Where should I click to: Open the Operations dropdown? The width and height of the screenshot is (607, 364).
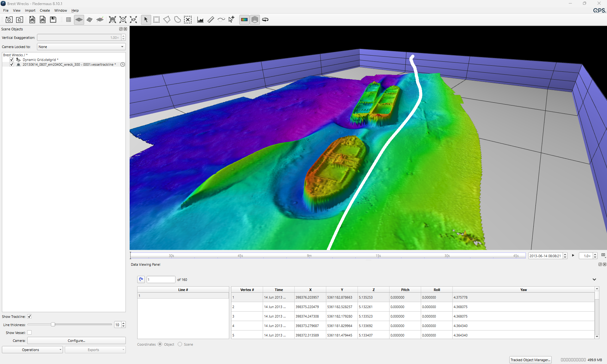point(32,350)
